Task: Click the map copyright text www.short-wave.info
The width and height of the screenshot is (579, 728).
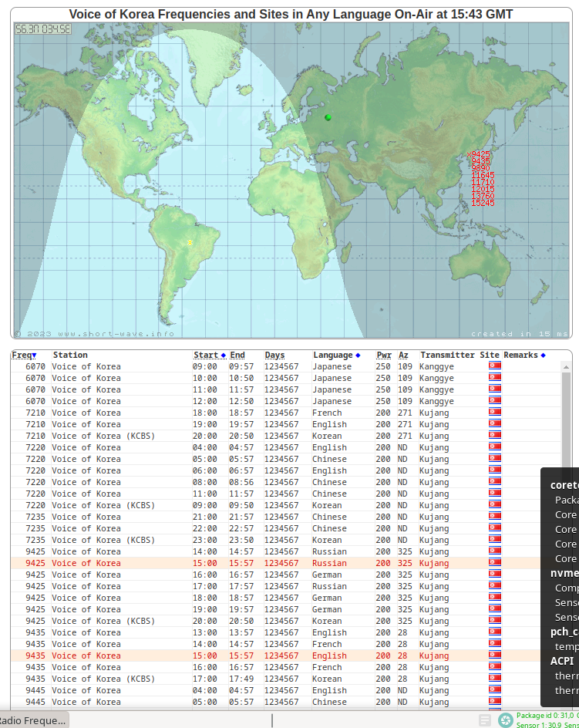Action: click(x=95, y=334)
